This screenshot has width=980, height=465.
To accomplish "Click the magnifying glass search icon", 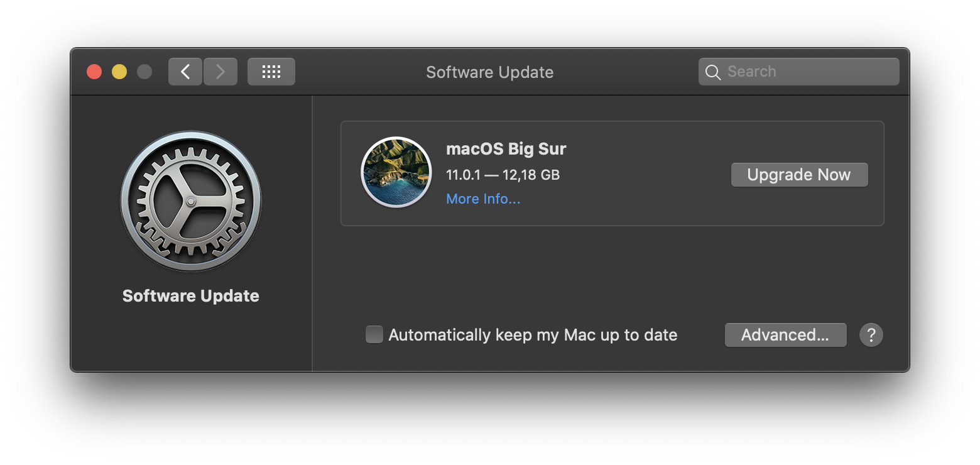I will [713, 72].
